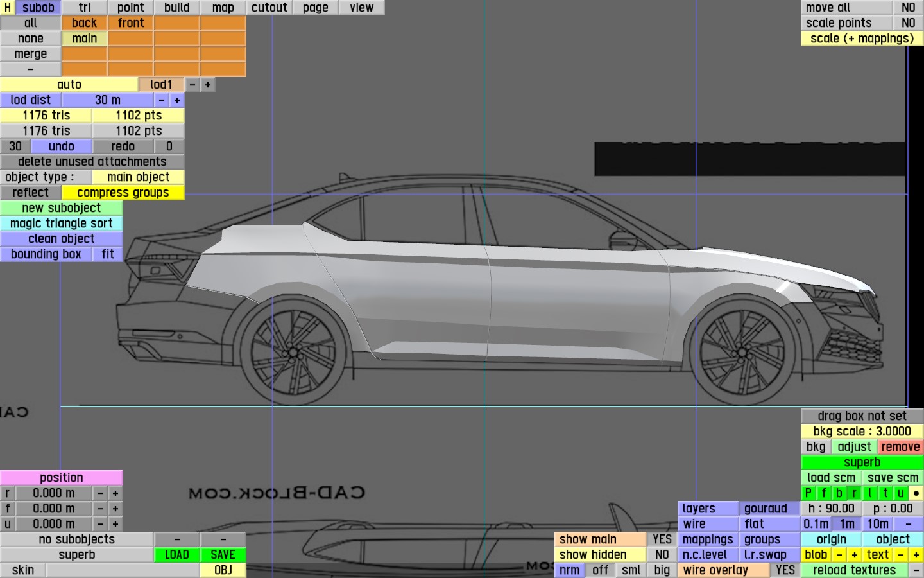Screen dimensions: 924x578
Task: Toggle the gouraud shading mode
Action: 770,509
